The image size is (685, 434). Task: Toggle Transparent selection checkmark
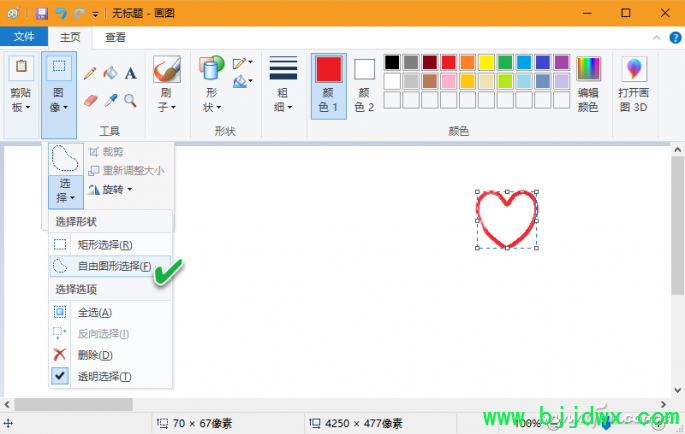(60, 376)
